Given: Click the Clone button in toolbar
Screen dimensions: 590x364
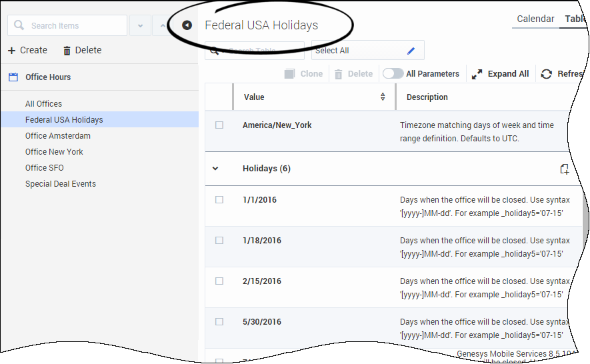Looking at the screenshot, I should pos(303,74).
